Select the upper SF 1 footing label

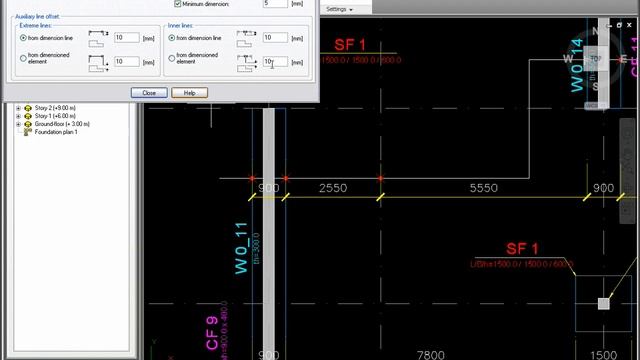point(350,45)
